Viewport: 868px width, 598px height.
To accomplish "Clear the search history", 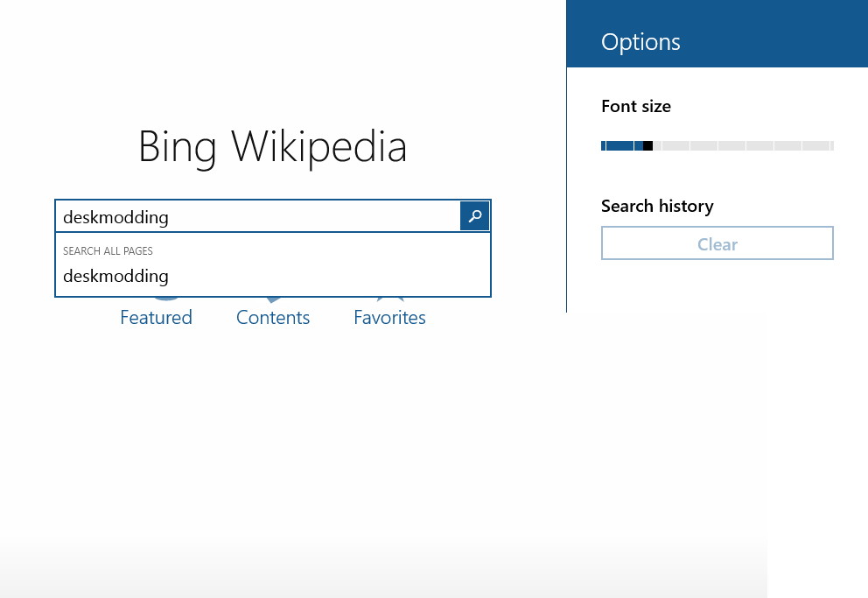I will click(717, 243).
